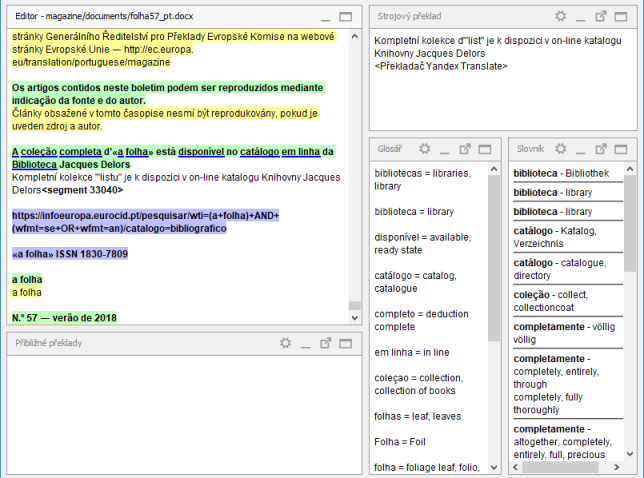
Task: Click Glosář scrollbar down arrow
Action: (x=494, y=467)
